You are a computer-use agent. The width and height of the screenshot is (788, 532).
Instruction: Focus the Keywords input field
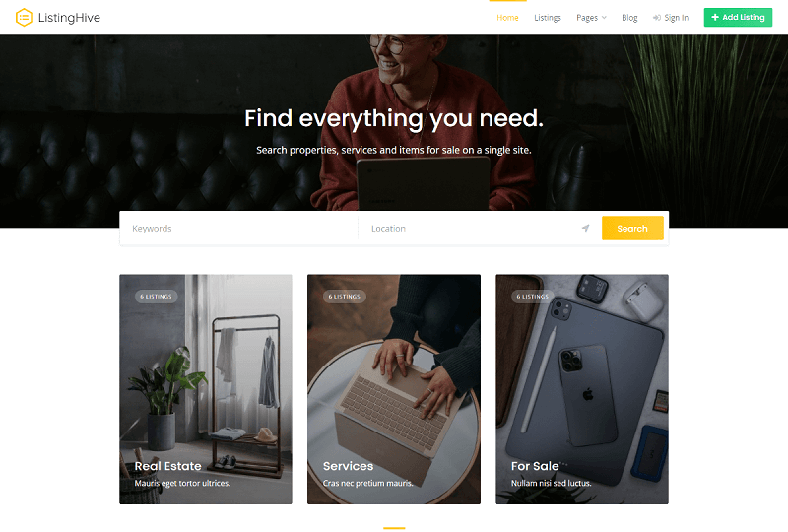point(238,229)
